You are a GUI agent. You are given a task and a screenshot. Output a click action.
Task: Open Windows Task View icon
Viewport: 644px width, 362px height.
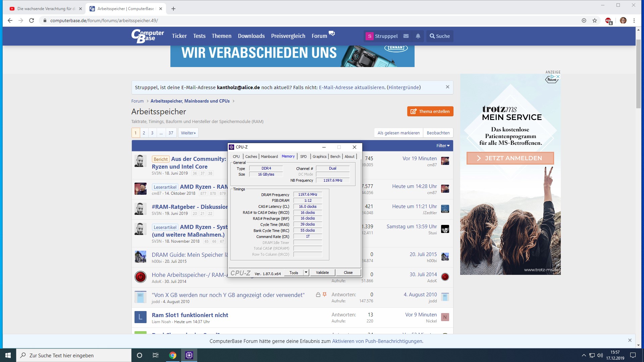155,355
